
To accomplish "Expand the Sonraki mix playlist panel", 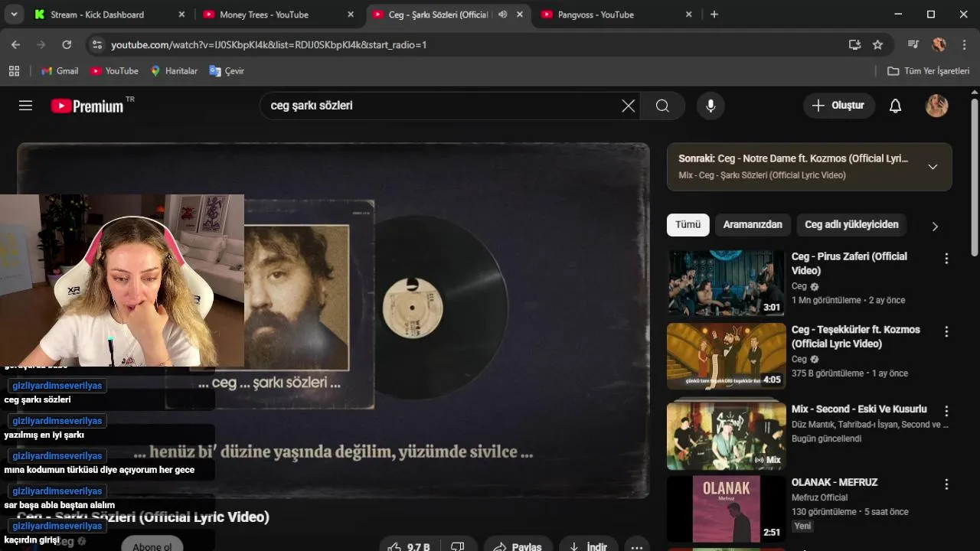I will pos(933,167).
